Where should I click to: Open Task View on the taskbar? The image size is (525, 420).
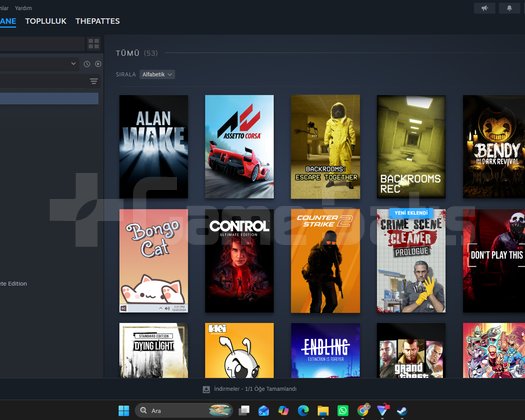[244, 410]
